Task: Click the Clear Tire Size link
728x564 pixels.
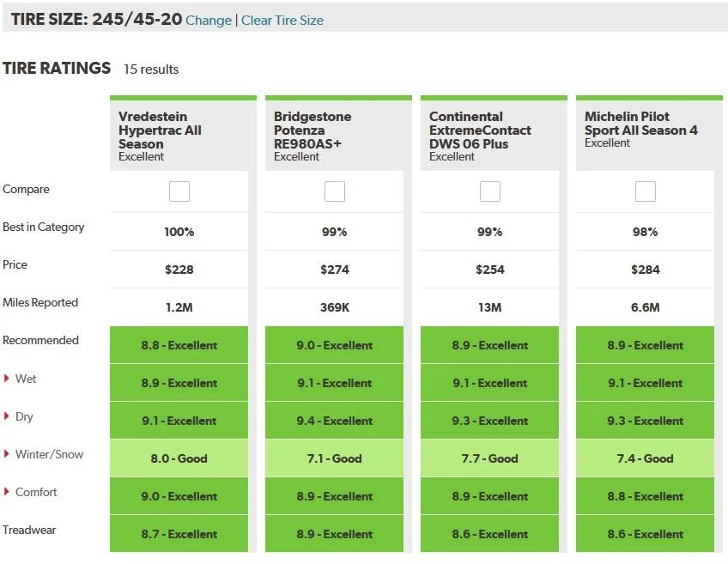Action: coord(282,21)
